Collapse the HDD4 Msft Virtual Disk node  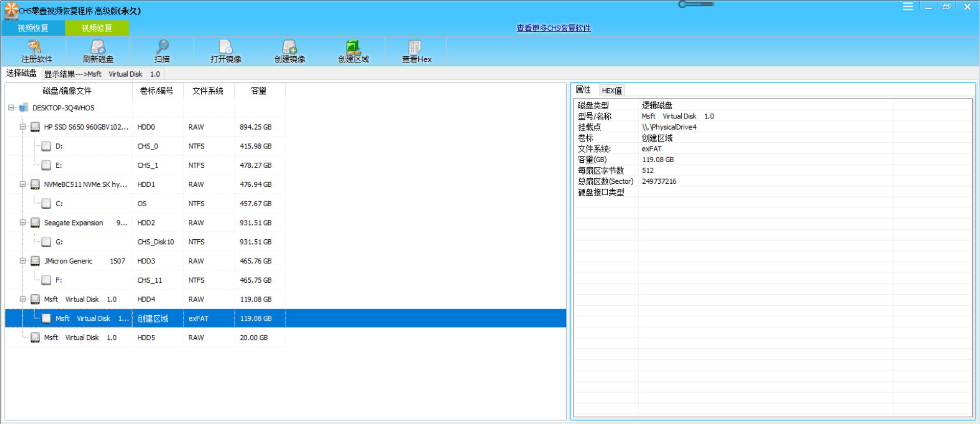point(22,299)
